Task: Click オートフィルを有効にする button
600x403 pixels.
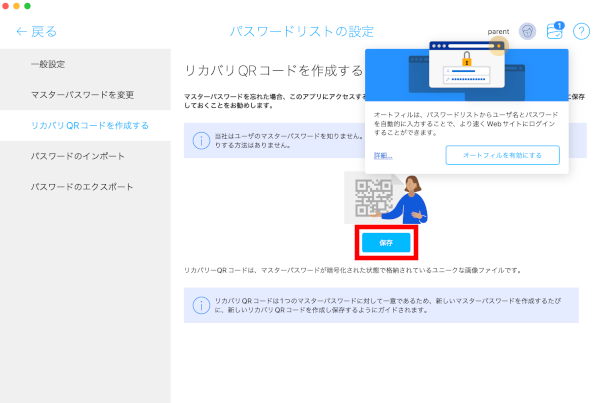Action: point(502,155)
